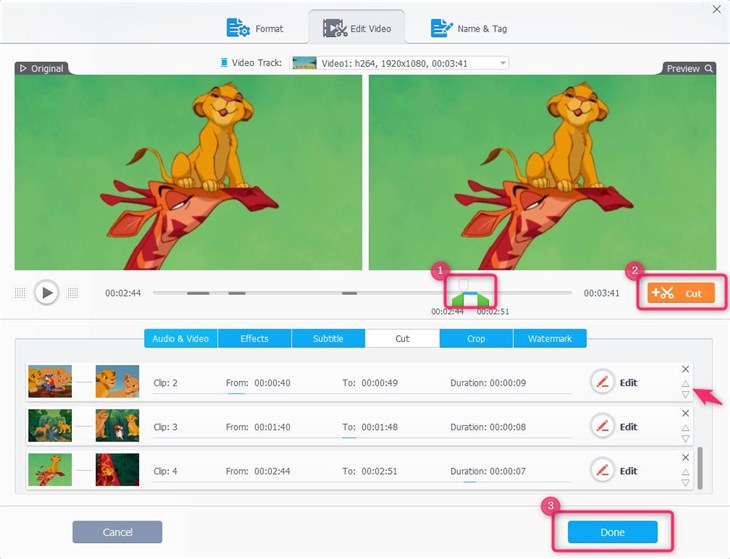Image resolution: width=730 pixels, height=559 pixels.
Task: Click total duration 00:03:41
Action: [x=602, y=293]
